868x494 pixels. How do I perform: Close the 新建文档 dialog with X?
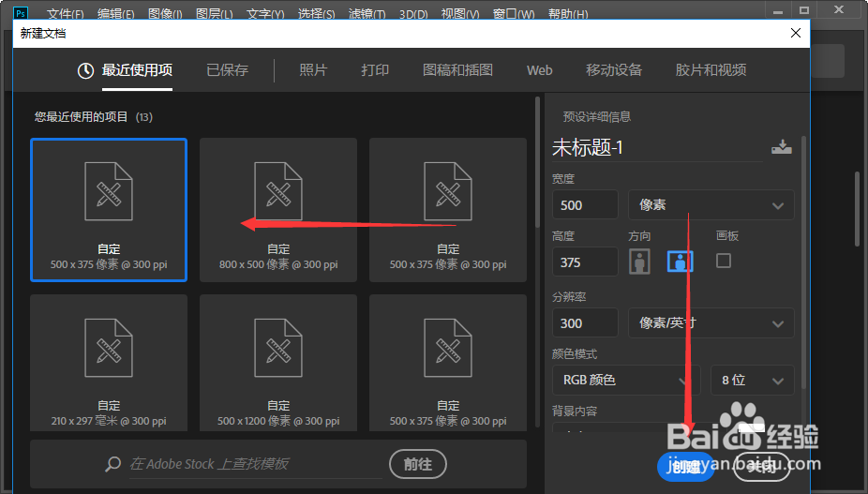click(796, 33)
